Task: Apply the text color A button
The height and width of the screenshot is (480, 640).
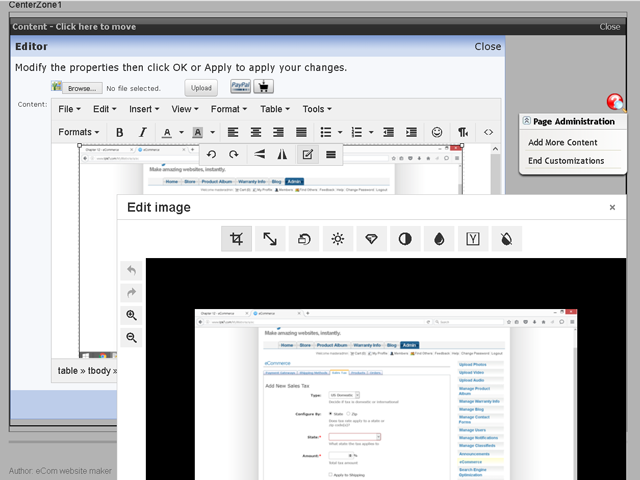Action: [x=167, y=132]
